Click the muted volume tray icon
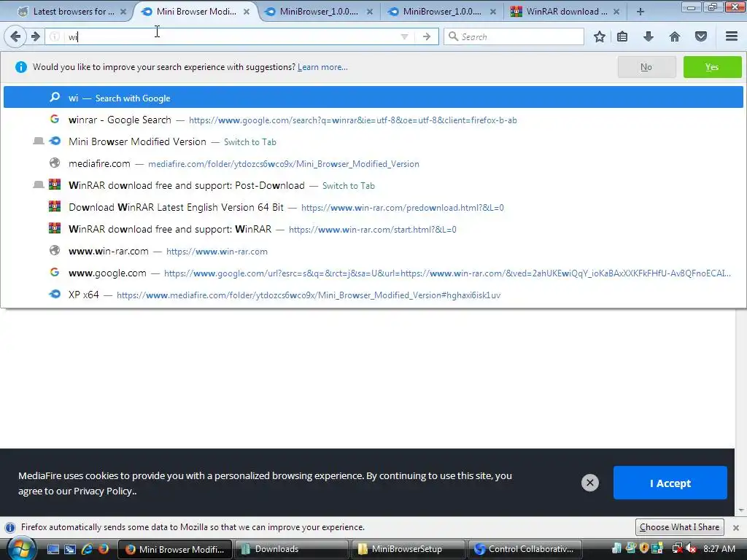 [692, 549]
